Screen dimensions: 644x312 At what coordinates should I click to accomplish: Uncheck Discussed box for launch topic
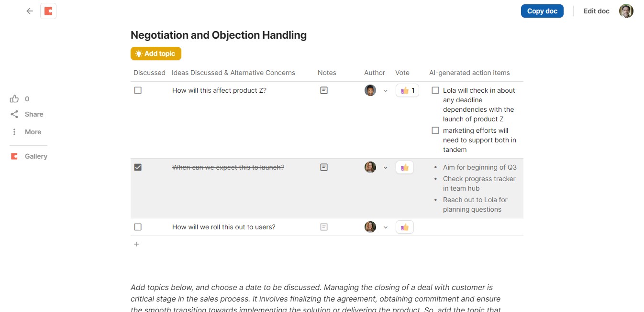(138, 167)
